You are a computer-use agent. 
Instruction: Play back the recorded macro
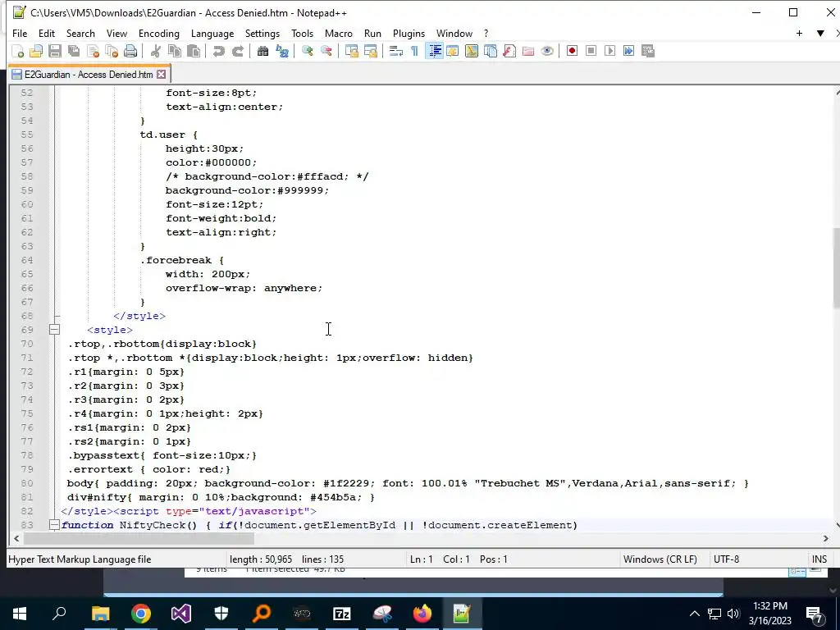coord(609,51)
